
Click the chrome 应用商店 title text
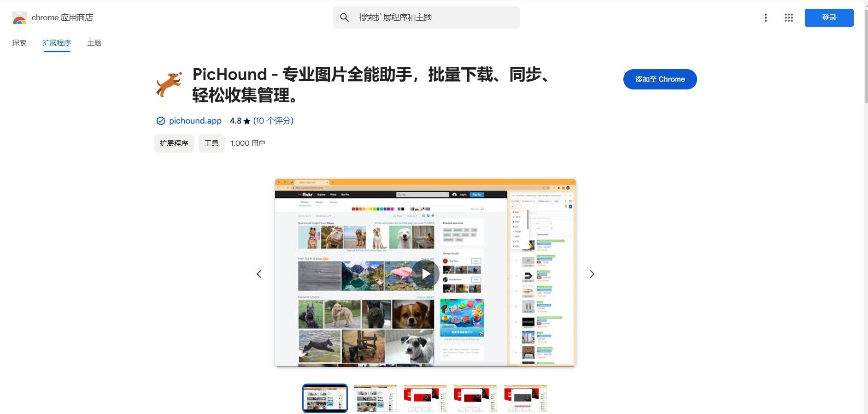62,18
